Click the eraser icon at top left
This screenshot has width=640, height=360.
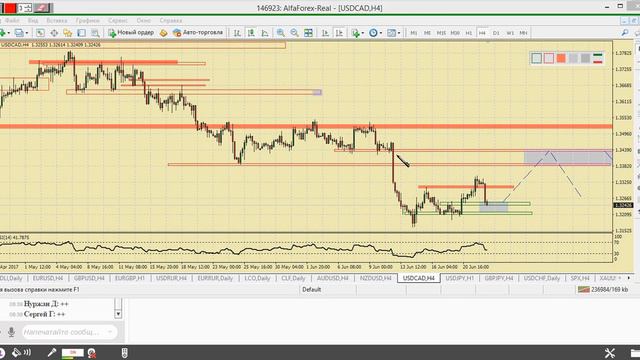[x=42, y=8]
